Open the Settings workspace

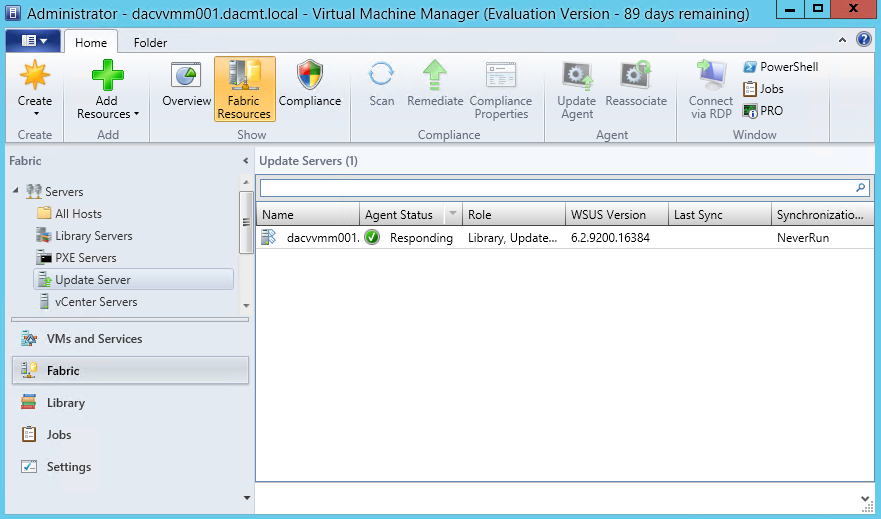(x=130, y=467)
